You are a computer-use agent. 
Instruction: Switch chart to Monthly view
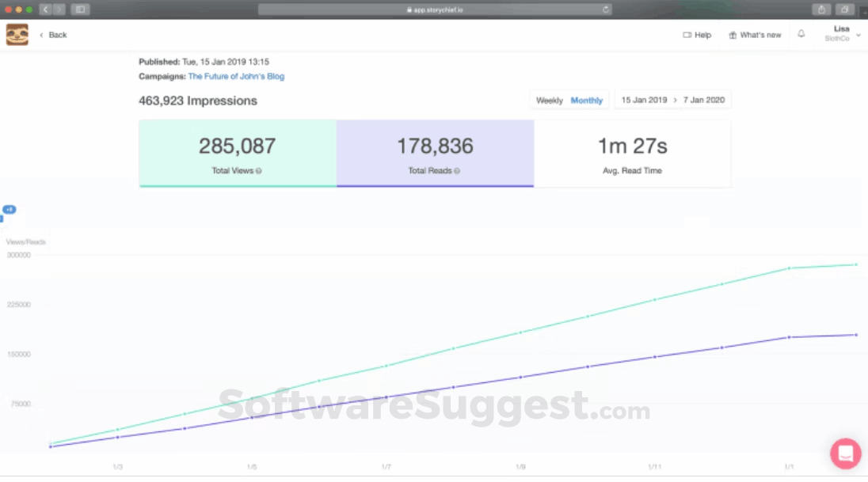point(586,101)
